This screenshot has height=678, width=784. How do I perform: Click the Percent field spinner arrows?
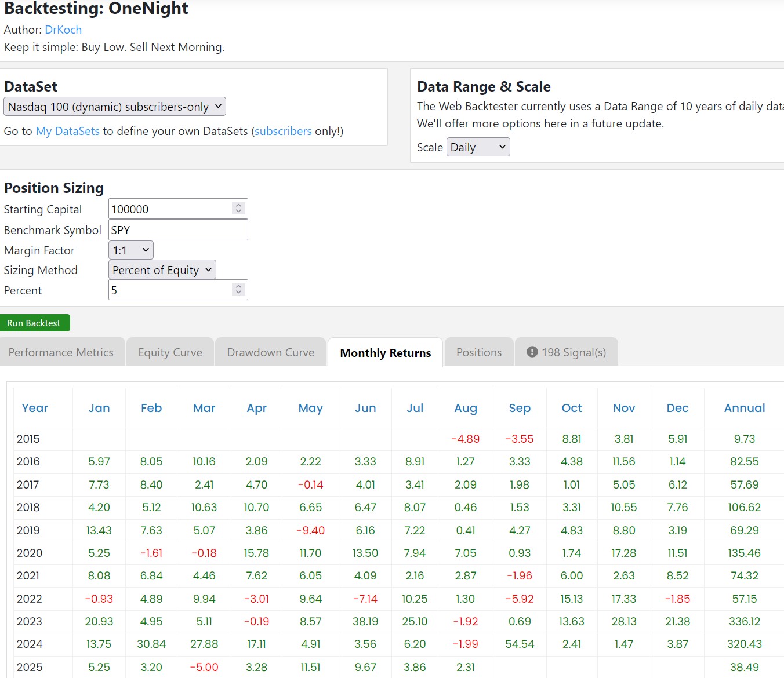tap(238, 290)
